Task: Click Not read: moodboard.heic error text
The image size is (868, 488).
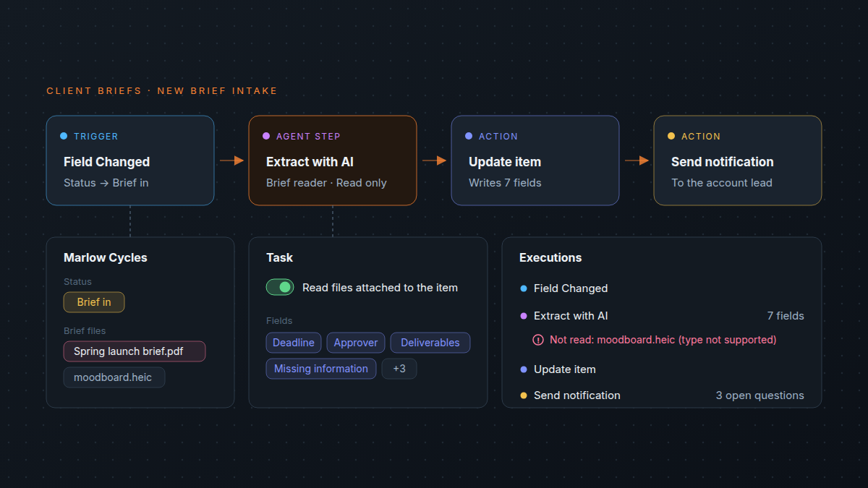Action: 663,340
